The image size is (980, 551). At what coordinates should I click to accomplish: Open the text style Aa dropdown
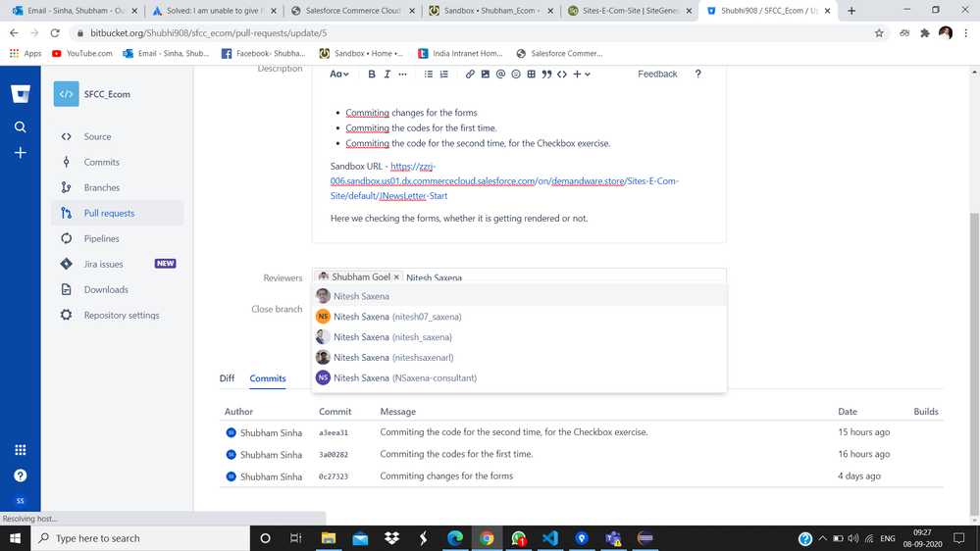point(338,74)
